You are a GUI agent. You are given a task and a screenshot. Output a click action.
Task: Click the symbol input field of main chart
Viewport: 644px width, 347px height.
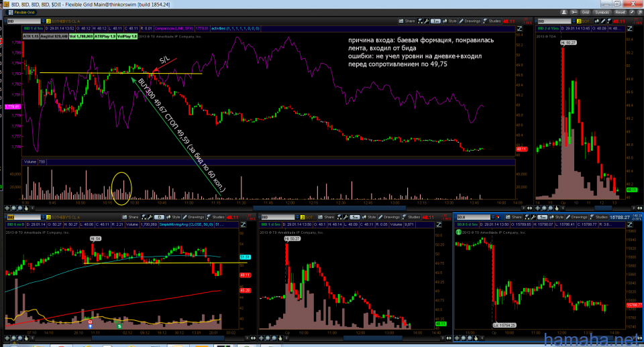tap(23, 21)
